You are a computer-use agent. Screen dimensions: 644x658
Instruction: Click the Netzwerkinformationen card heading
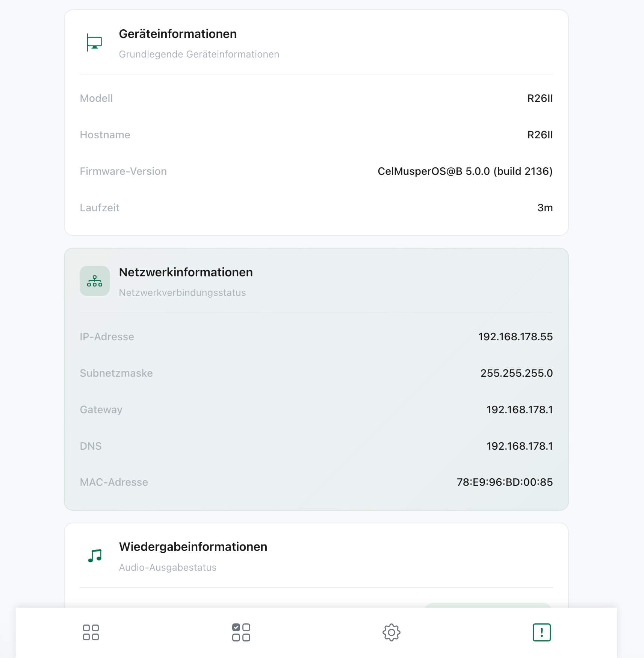186,272
